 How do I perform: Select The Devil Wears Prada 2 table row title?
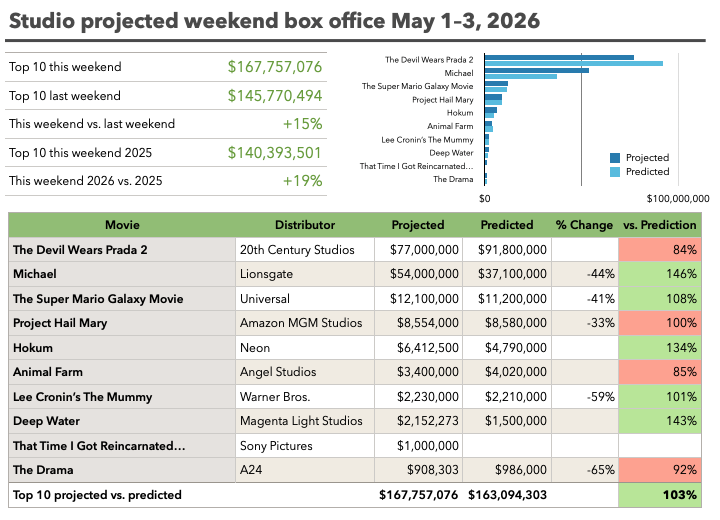click(122, 250)
